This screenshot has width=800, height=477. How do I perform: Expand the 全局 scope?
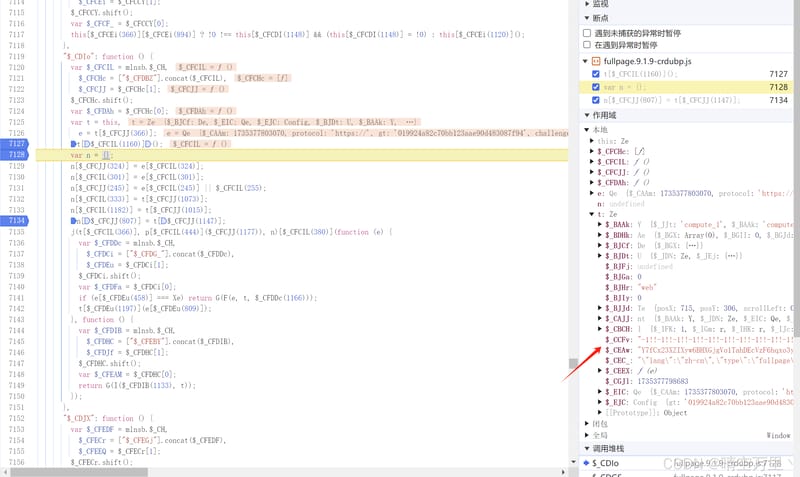pyautogui.click(x=587, y=435)
